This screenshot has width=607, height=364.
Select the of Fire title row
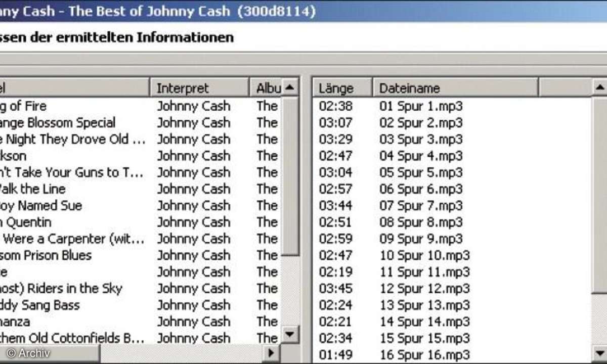pyautogui.click(x=23, y=106)
